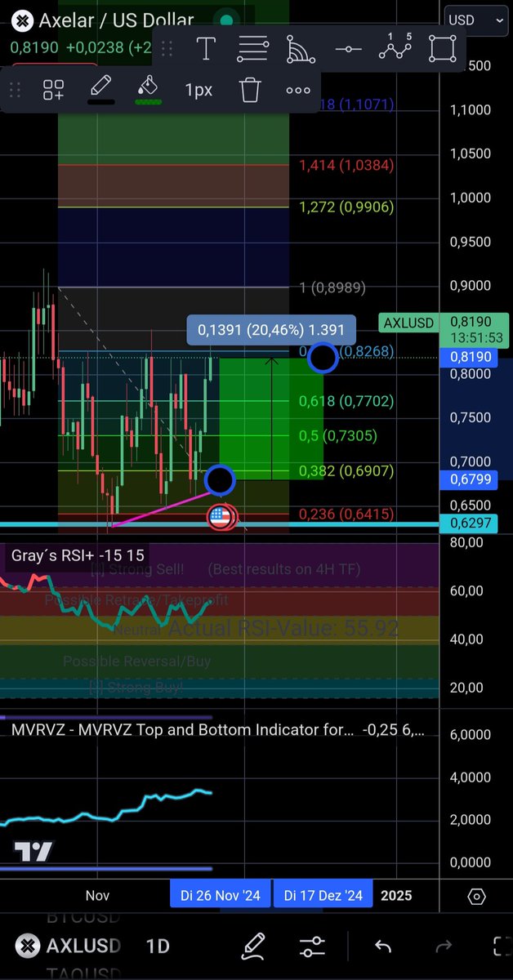Viewport: 513px width, 980px height.
Task: Open chart settings hexagon icon
Action: (x=477, y=896)
